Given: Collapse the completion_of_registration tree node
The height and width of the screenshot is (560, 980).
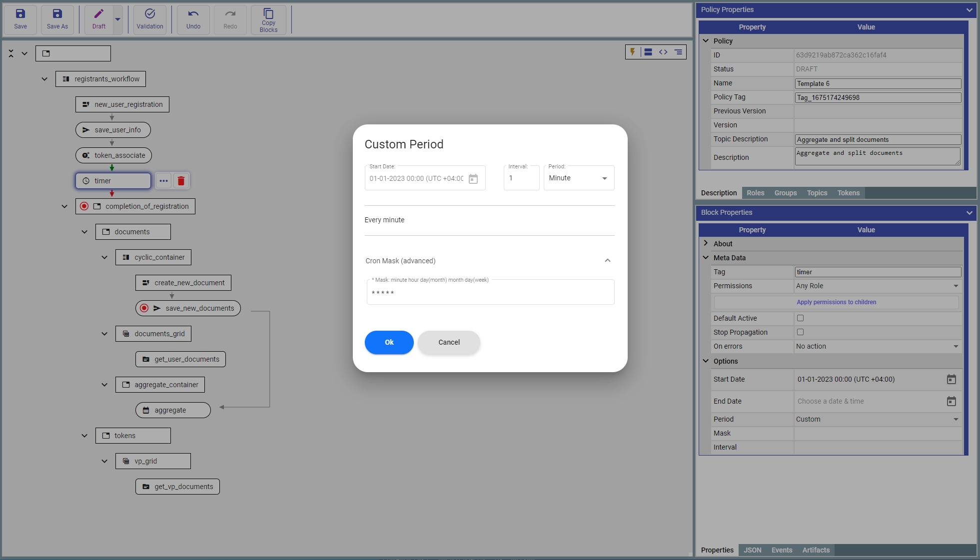Looking at the screenshot, I should pos(64,206).
